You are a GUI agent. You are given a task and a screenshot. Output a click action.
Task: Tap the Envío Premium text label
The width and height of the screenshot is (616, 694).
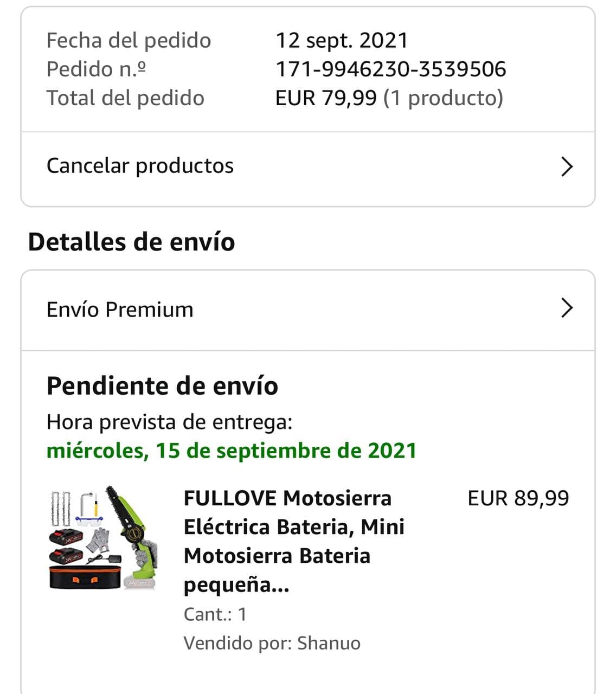[120, 310]
